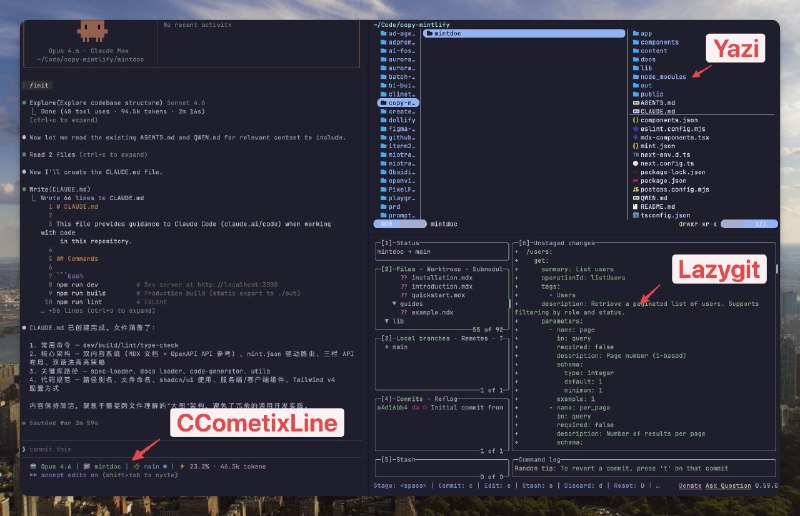Click the git branch icon in status line
Viewport: 800px width, 516px height.
tap(137, 465)
